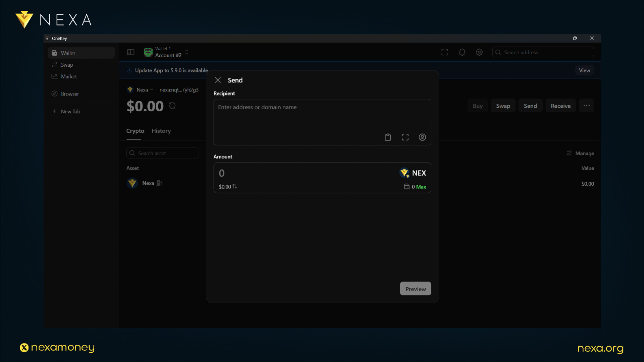The image size is (644, 362).
Task: Click the wallet balance icon near Max
Action: [x=407, y=186]
